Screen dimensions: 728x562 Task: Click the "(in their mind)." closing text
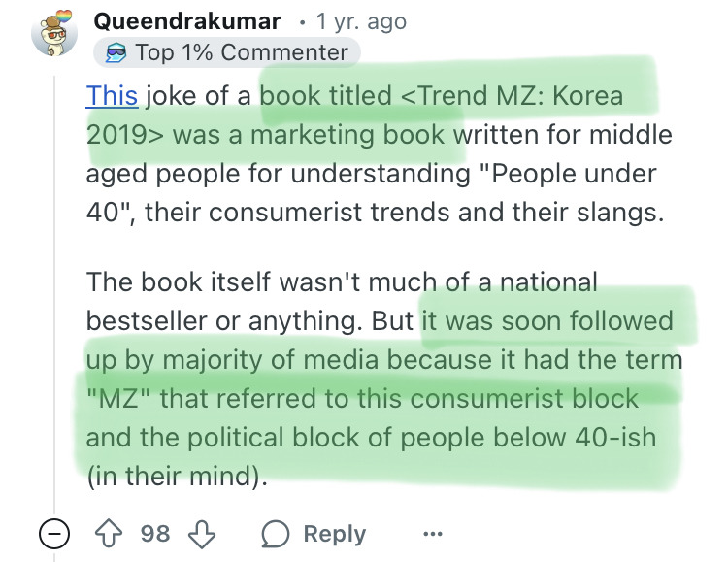click(x=175, y=478)
